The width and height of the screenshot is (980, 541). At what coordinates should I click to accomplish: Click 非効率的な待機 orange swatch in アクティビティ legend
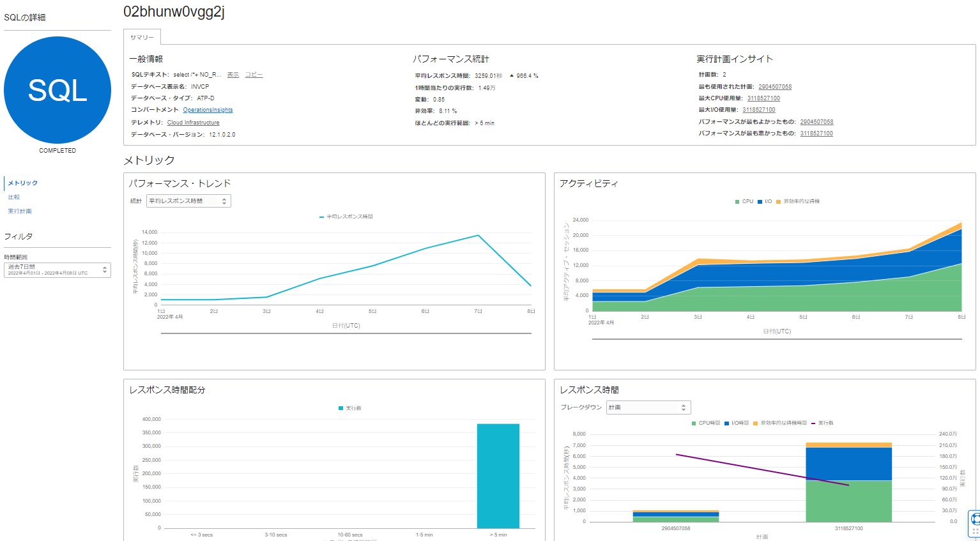[779, 202]
